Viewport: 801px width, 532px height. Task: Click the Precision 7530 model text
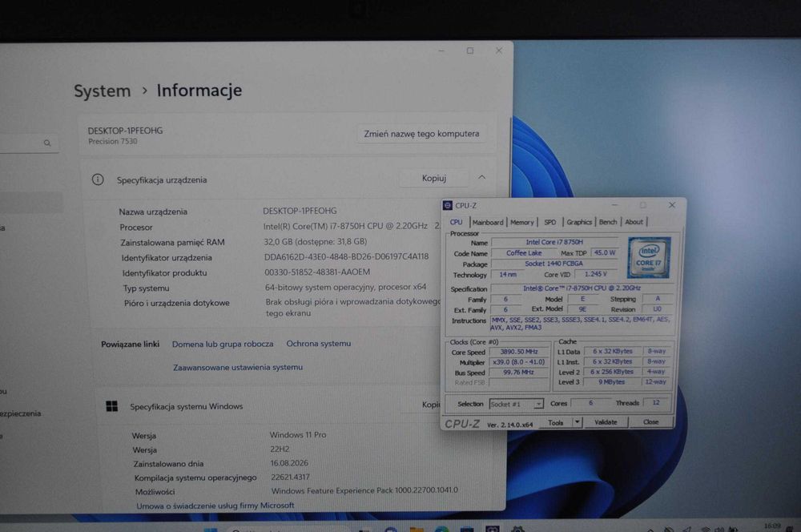tap(113, 142)
